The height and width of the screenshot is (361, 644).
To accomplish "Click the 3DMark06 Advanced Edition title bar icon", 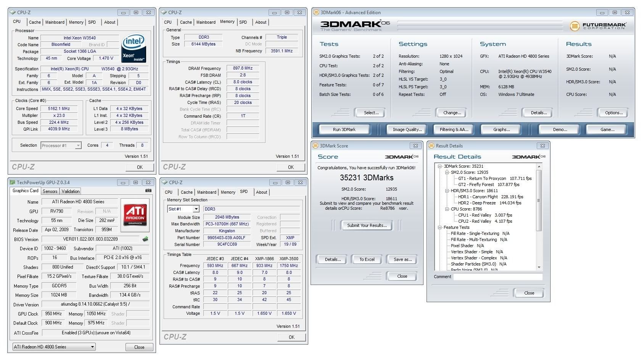I will pyautogui.click(x=316, y=12).
